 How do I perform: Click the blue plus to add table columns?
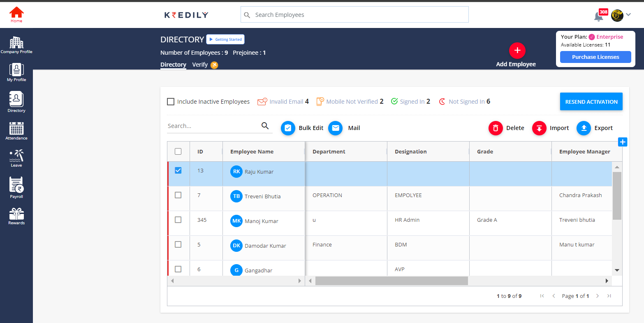[623, 142]
